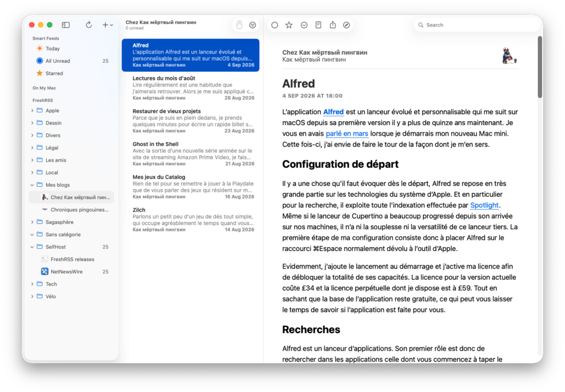This screenshot has height=392, width=565.
Task: Click the article pane vertical scrollbar
Action: (x=540, y=67)
